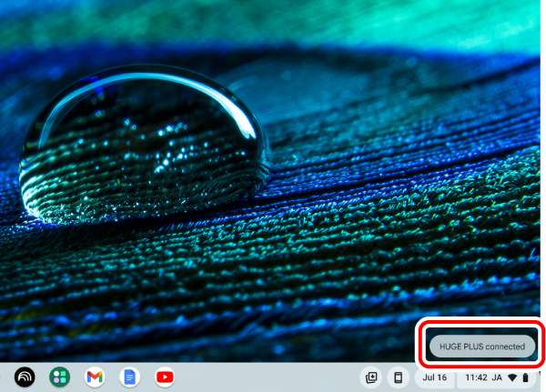Open the JA input method menu
Viewport: 546px width, 392px height.
[498, 377]
